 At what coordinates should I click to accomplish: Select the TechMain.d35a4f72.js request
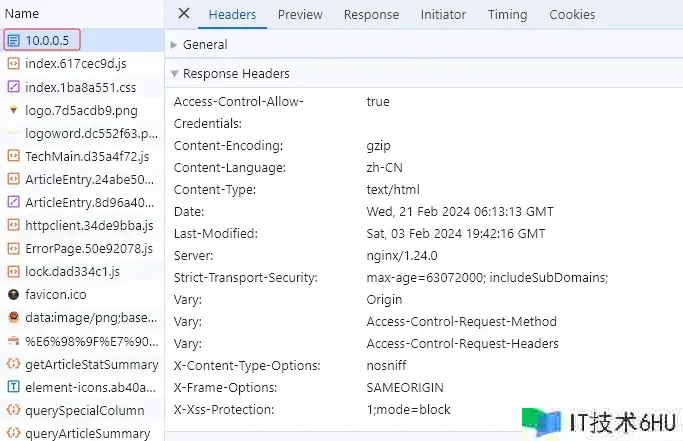[x=87, y=156]
